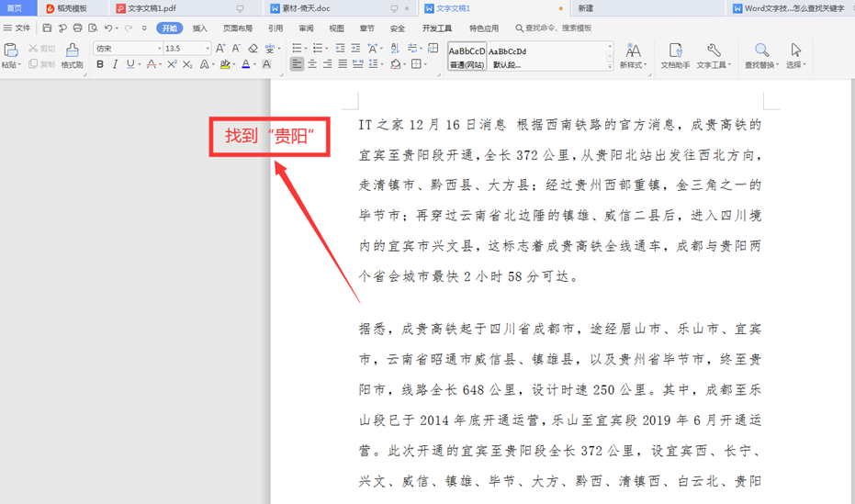Click the numbered list icon
This screenshot has width=855, height=504.
(x=318, y=49)
